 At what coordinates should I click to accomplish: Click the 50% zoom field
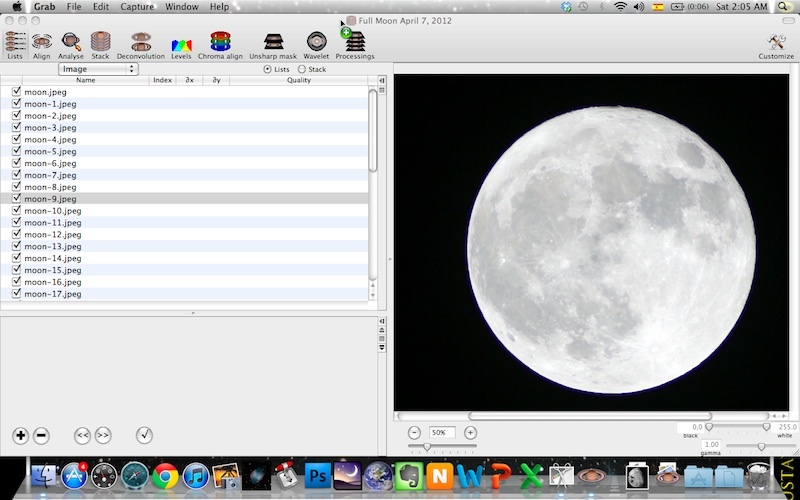[441, 432]
